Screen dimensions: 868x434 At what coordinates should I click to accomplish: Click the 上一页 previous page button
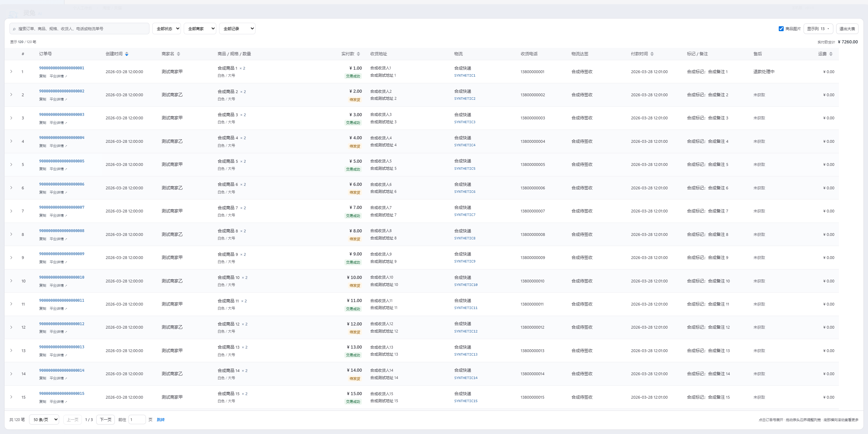click(x=72, y=420)
